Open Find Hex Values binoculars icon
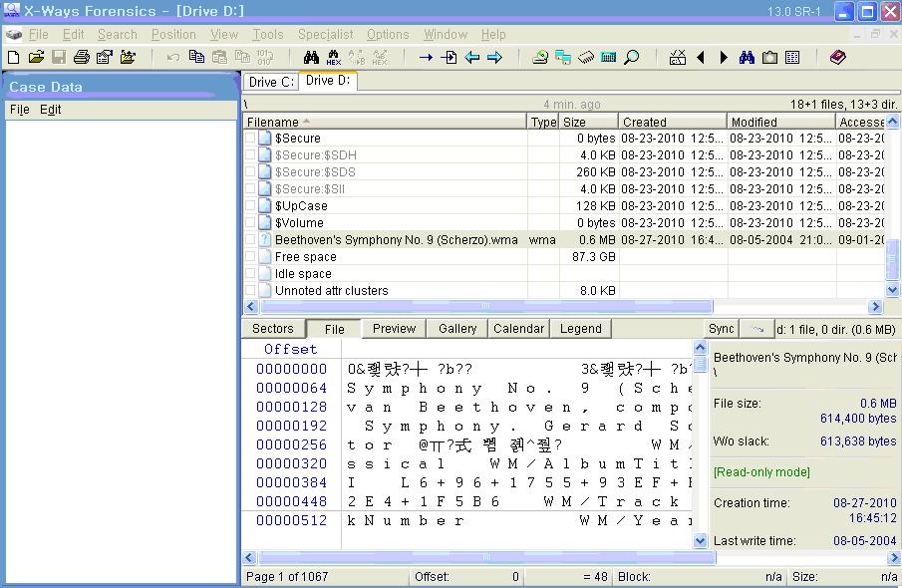The height and width of the screenshot is (588, 902). [334, 57]
